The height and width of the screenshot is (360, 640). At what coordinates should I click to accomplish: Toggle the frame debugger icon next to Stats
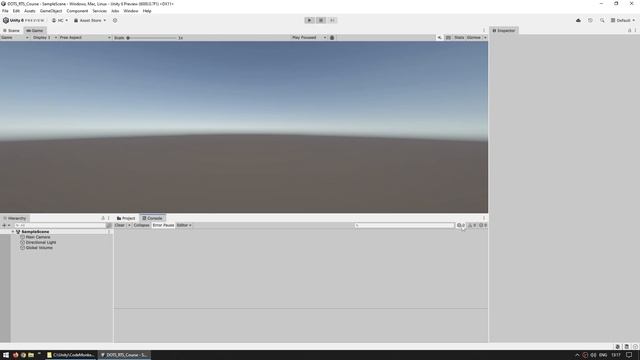point(448,38)
